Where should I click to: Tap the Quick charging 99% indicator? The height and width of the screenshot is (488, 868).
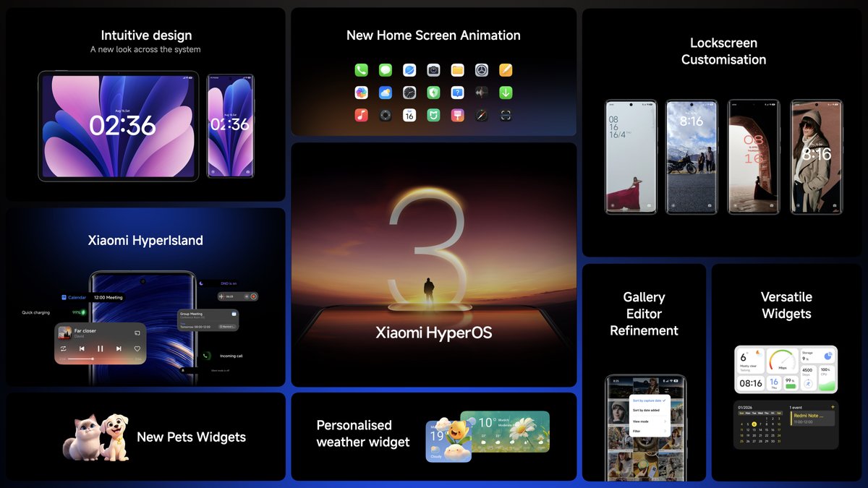[54, 312]
